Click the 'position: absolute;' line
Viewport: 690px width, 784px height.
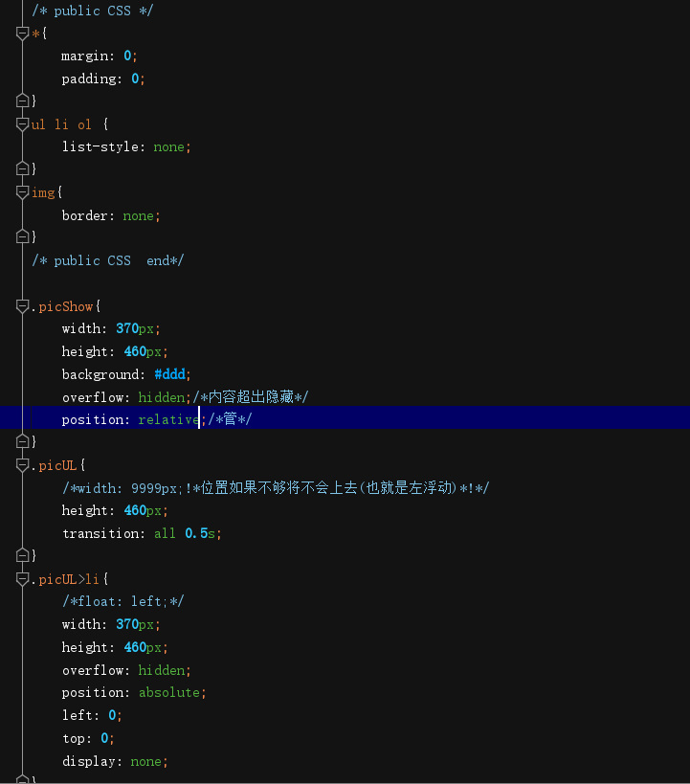[x=134, y=692]
